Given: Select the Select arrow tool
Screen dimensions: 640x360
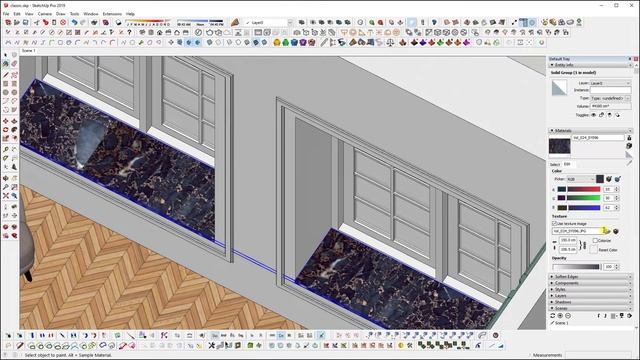Looking at the screenshot, I should click(x=6, y=55).
